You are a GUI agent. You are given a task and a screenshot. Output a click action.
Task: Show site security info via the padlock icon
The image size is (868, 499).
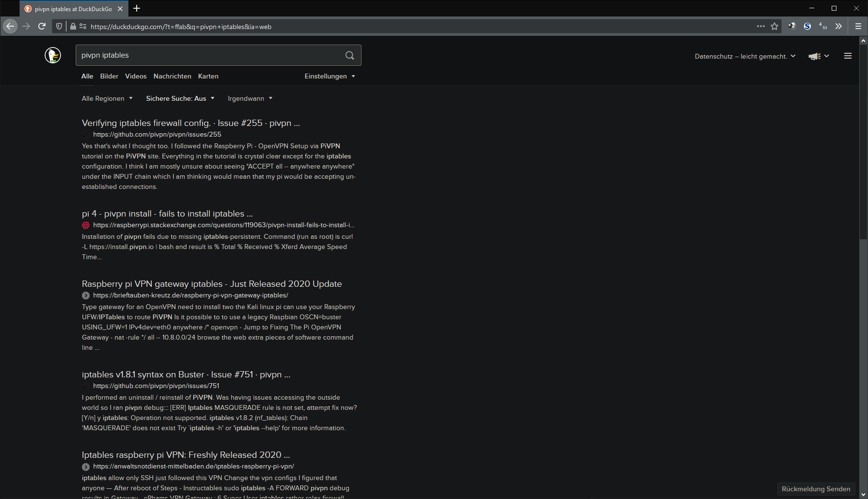73,27
